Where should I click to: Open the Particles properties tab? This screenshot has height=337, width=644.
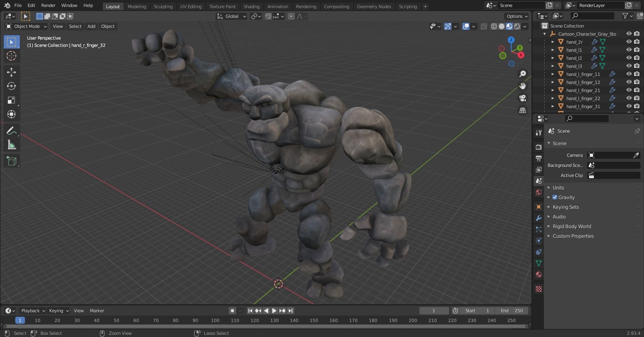point(539,230)
